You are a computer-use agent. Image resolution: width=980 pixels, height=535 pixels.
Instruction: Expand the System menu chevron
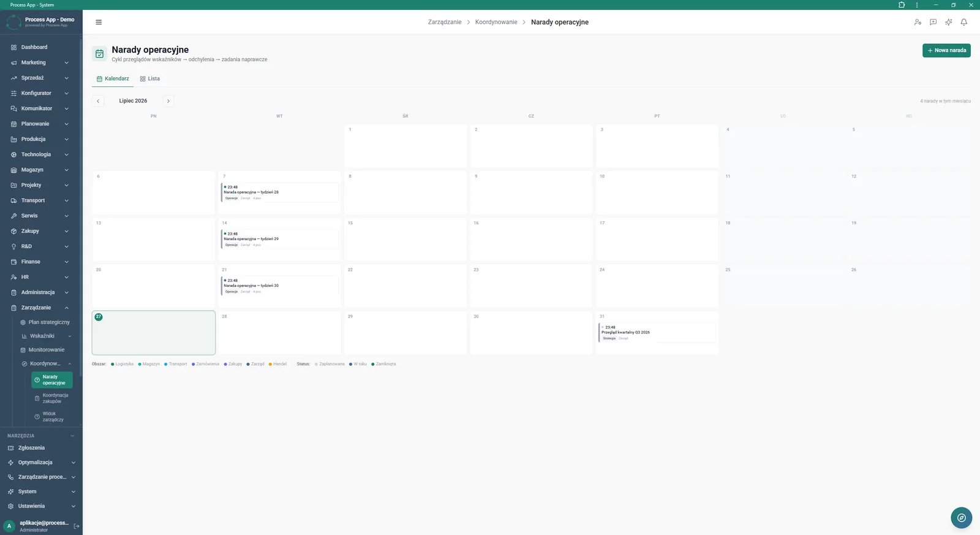pyautogui.click(x=73, y=491)
